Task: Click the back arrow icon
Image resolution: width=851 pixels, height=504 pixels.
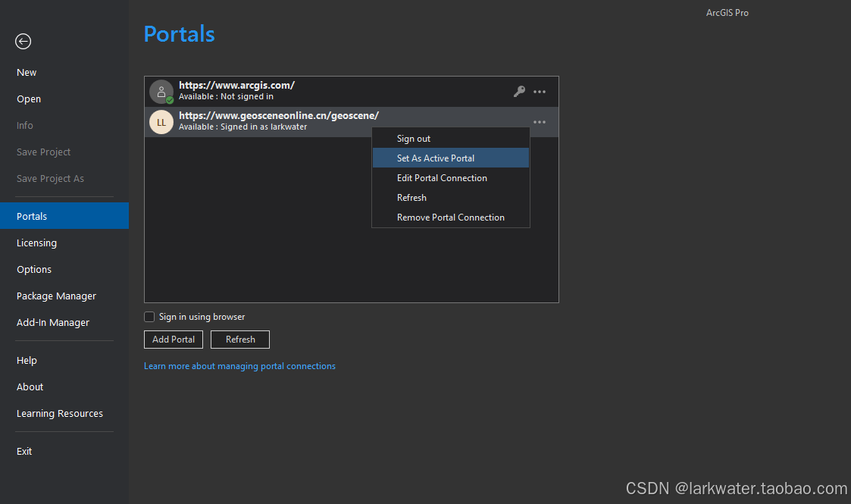Action: click(23, 41)
